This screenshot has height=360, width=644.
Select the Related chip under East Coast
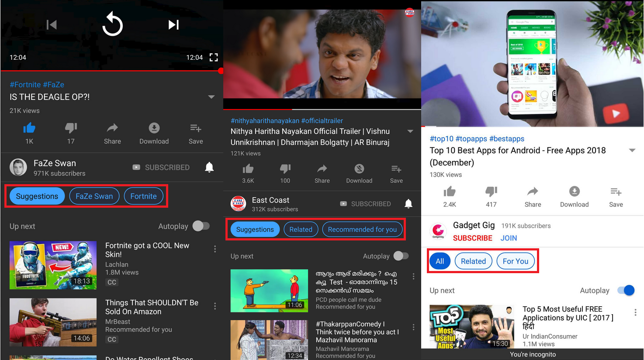301,230
